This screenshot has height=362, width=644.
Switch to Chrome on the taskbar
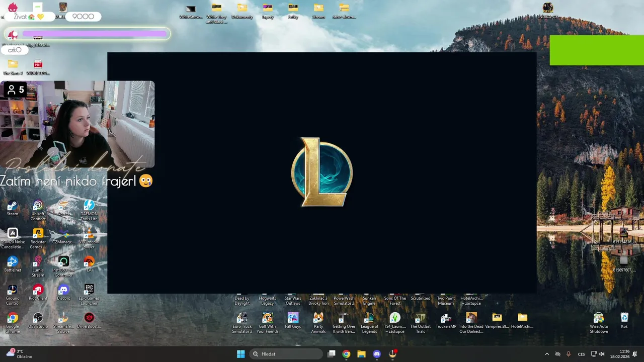pyautogui.click(x=346, y=354)
